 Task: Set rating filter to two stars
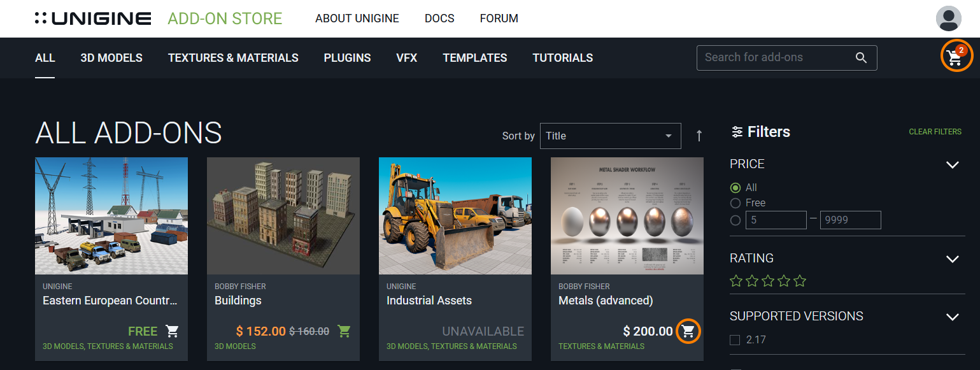(x=752, y=281)
